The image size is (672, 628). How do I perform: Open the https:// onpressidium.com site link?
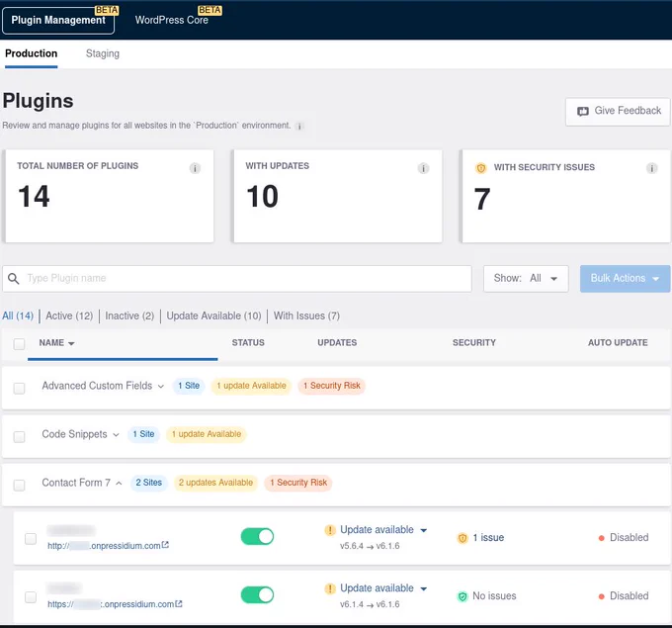pyautogui.click(x=111, y=604)
